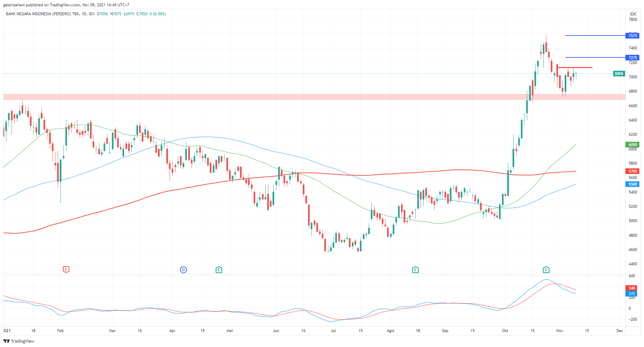Click the L6975 low value
Image resolution: width=644 pixels, height=347 pixels.
point(129,14)
